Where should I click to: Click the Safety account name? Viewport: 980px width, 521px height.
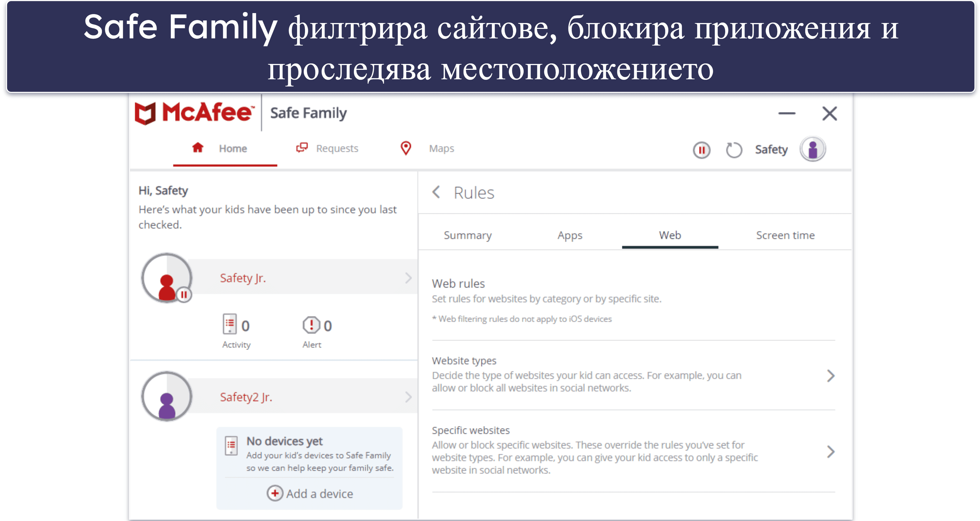pos(771,150)
